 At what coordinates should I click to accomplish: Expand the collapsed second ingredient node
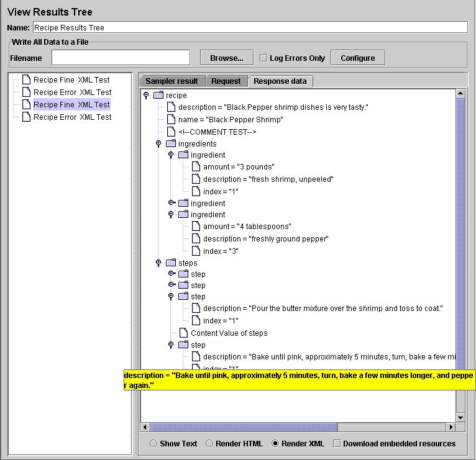172,203
